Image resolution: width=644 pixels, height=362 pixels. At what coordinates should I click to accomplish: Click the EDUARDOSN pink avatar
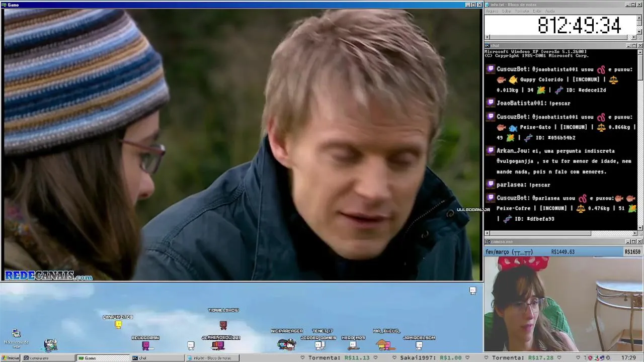(145, 345)
